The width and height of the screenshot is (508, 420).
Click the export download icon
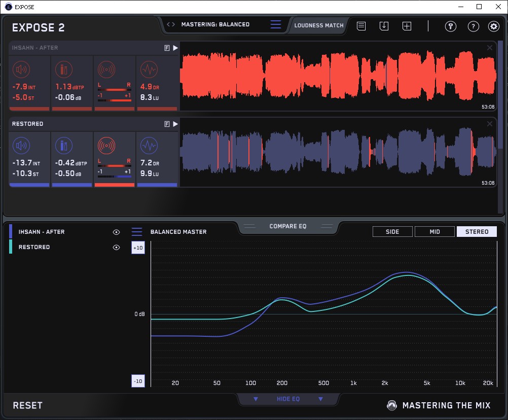pos(384,26)
